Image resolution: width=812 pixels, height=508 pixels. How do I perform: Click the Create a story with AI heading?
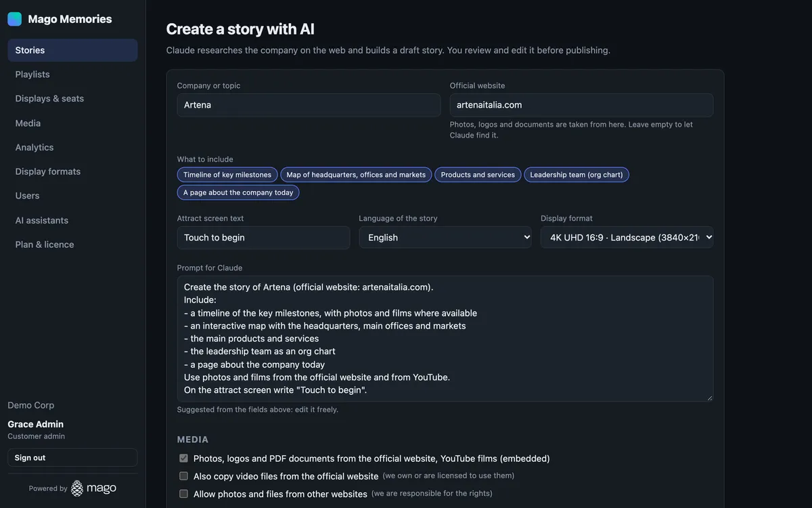click(x=240, y=29)
